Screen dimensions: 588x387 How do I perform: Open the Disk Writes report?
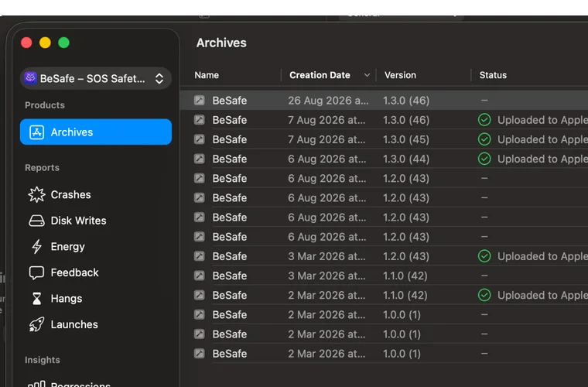pyautogui.click(x=67, y=221)
